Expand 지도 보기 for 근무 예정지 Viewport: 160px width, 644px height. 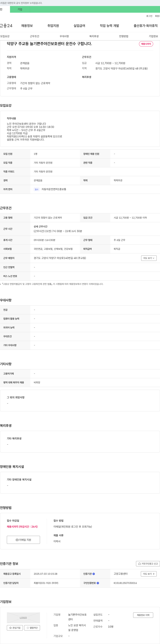[149, 258]
